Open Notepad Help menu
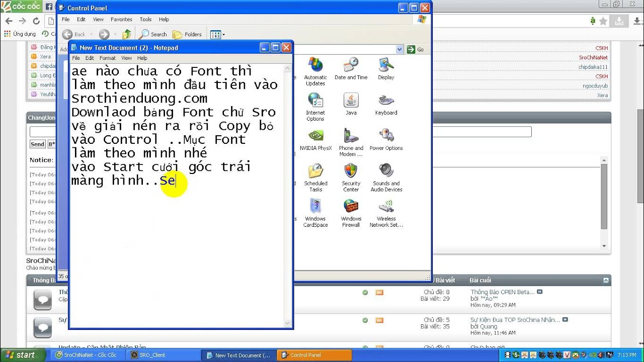The width and height of the screenshot is (644, 362). tap(142, 58)
